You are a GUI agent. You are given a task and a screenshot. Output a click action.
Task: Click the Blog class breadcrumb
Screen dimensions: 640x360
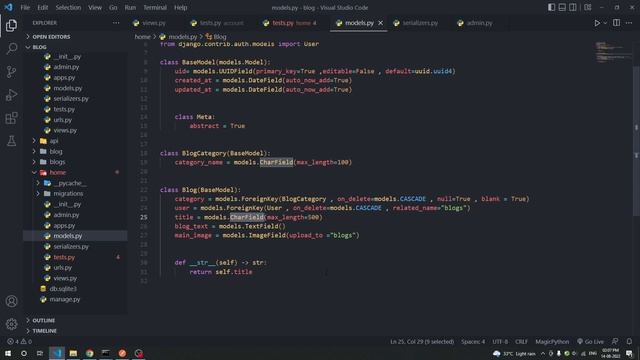click(216, 37)
